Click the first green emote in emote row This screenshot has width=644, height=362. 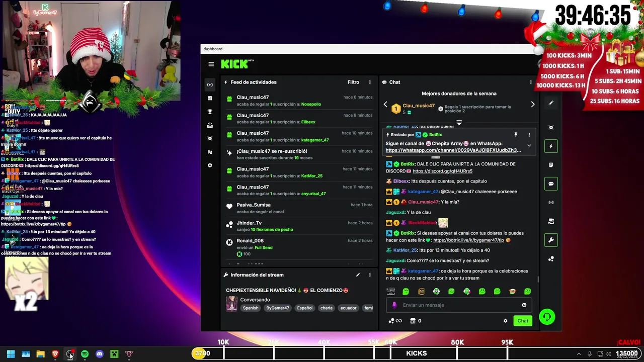(406, 292)
